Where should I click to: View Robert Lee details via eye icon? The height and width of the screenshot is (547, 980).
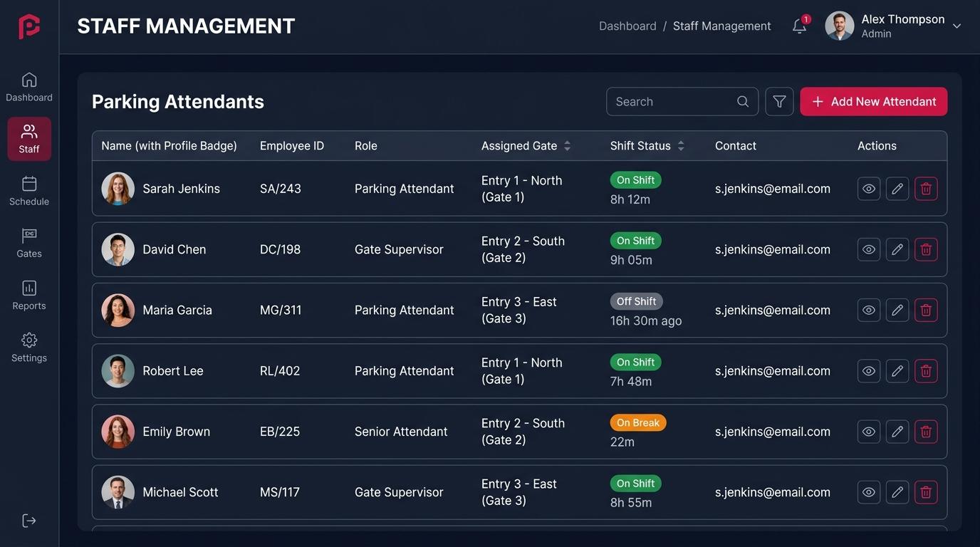pyautogui.click(x=869, y=371)
